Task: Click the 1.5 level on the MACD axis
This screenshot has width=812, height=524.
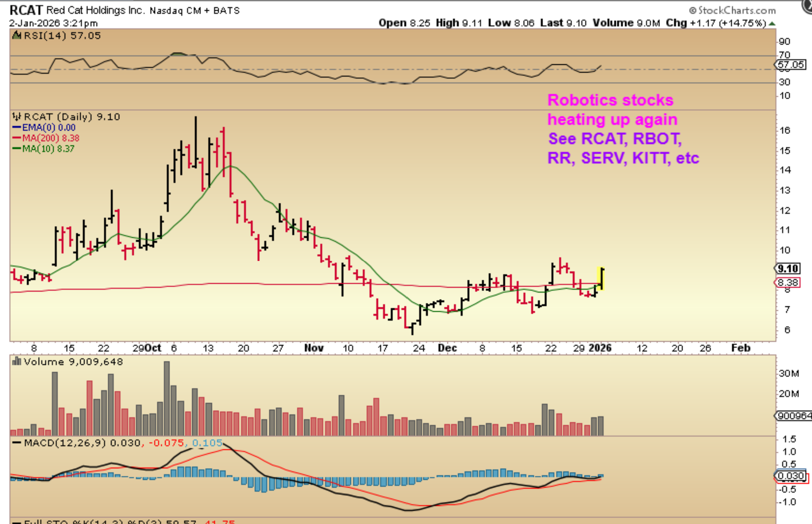Action: click(x=789, y=439)
